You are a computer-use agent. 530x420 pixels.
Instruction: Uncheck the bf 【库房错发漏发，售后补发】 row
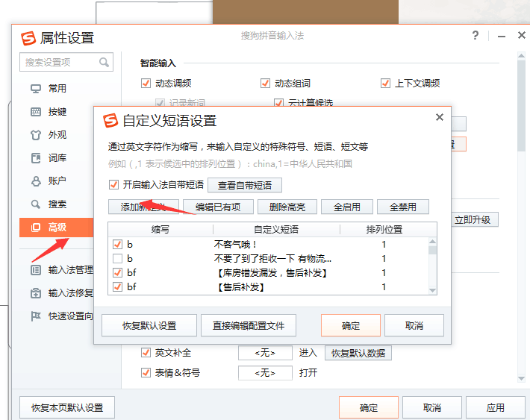[x=117, y=273]
